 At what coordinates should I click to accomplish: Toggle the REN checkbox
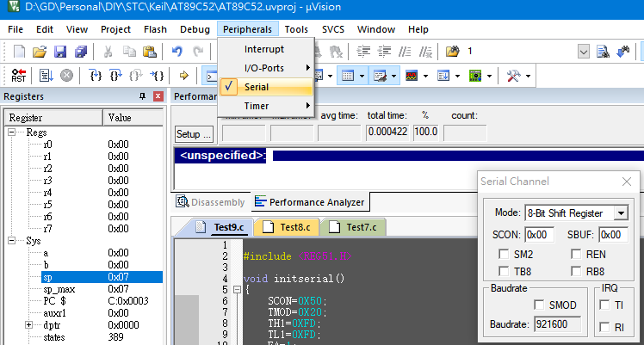(x=576, y=255)
